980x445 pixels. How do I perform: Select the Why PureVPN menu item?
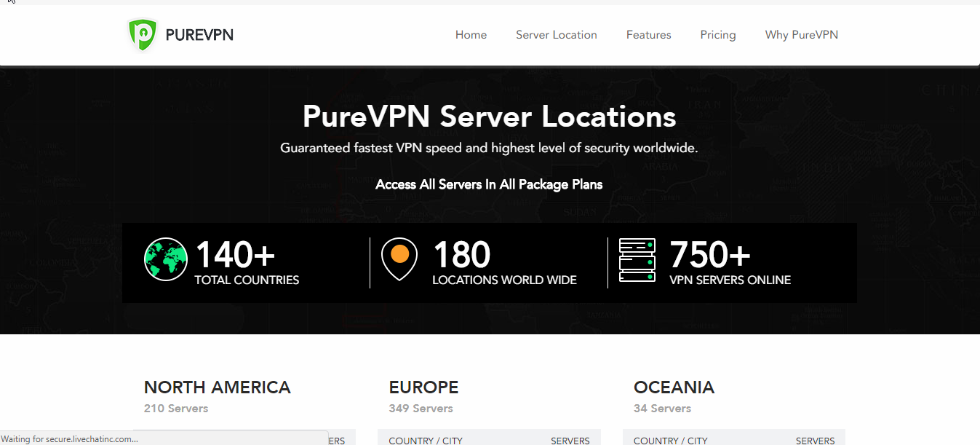tap(801, 35)
